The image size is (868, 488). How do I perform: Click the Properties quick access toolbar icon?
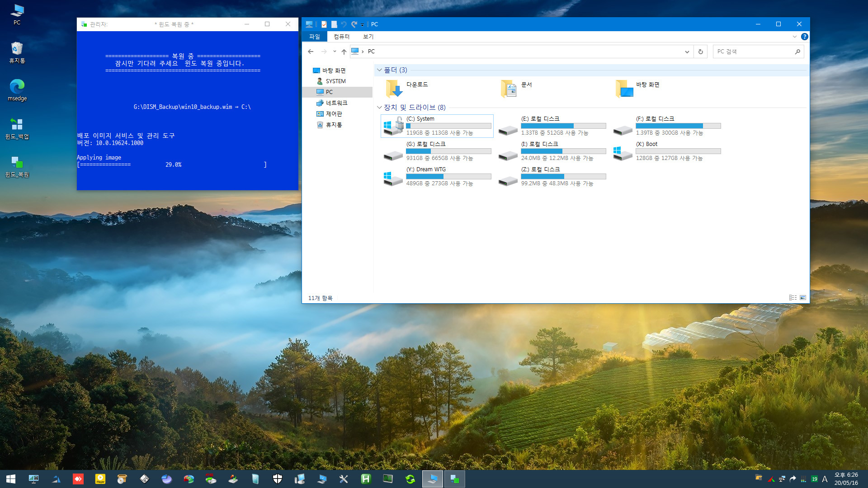click(x=324, y=24)
